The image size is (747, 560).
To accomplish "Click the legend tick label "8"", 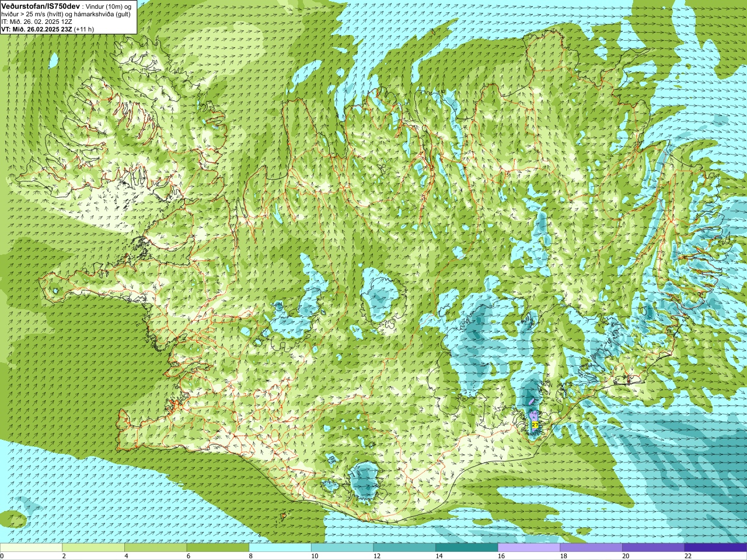I will pos(251,556).
